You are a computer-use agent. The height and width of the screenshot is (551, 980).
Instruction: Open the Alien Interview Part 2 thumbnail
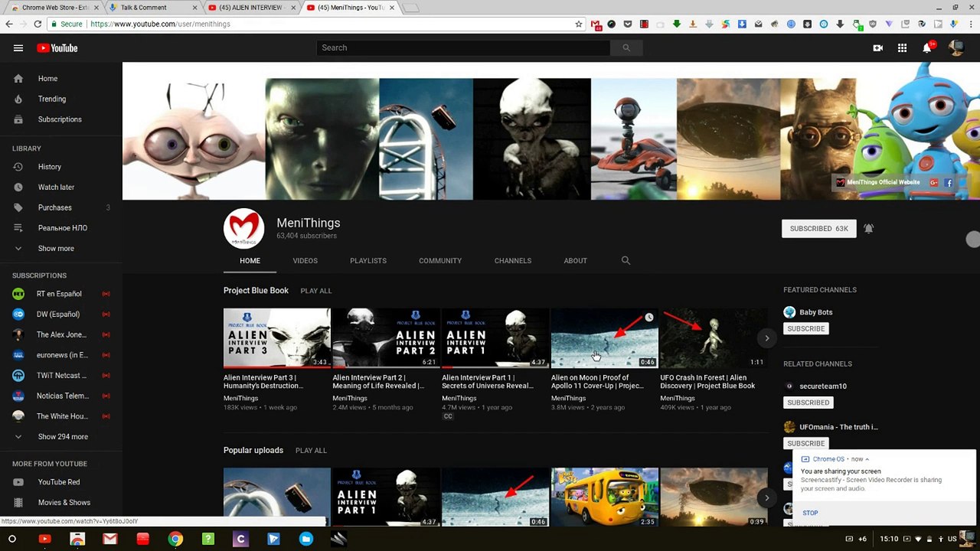(386, 338)
